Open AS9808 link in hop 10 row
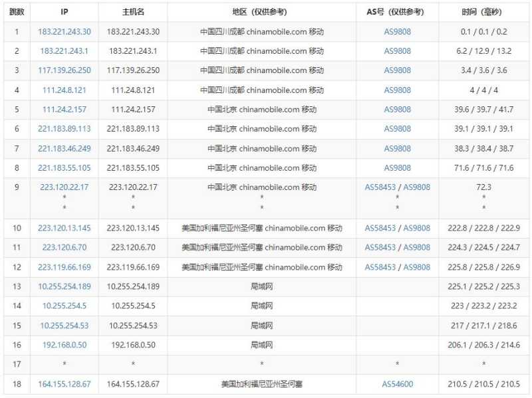This screenshot has height=398, width=532. 417,228
